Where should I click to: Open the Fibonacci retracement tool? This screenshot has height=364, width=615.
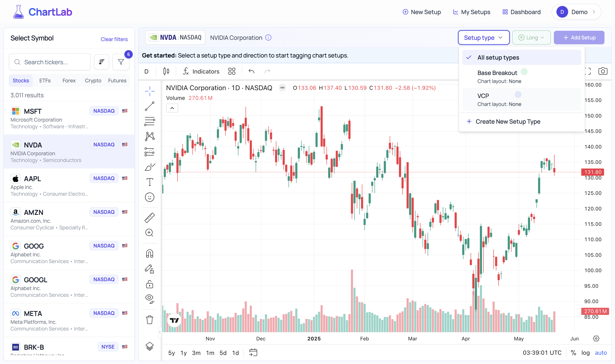(149, 121)
